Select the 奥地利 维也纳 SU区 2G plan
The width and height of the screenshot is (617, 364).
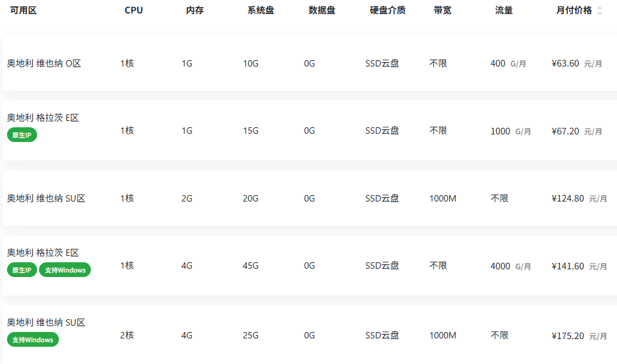(x=310, y=198)
